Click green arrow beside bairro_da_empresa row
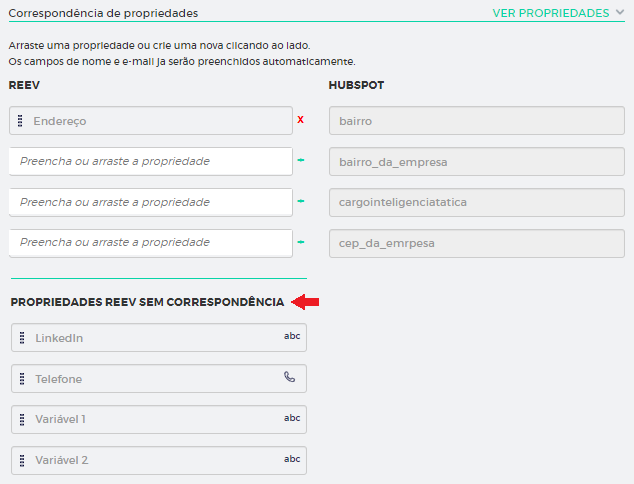Viewport: 634px width, 484px height. pos(300,161)
